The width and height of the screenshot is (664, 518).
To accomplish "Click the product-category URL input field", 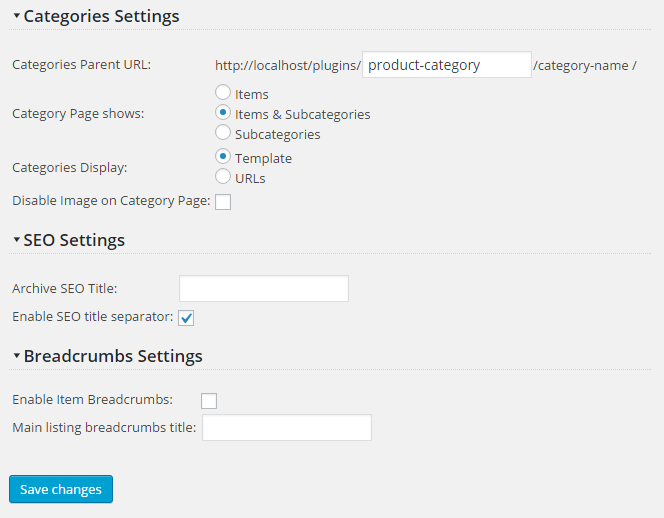I will tap(447, 65).
